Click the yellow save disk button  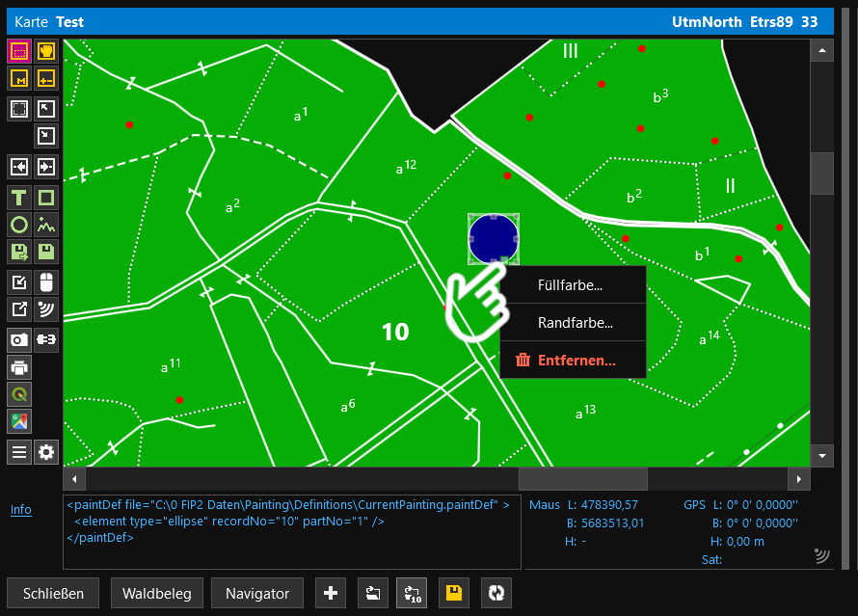tap(451, 594)
